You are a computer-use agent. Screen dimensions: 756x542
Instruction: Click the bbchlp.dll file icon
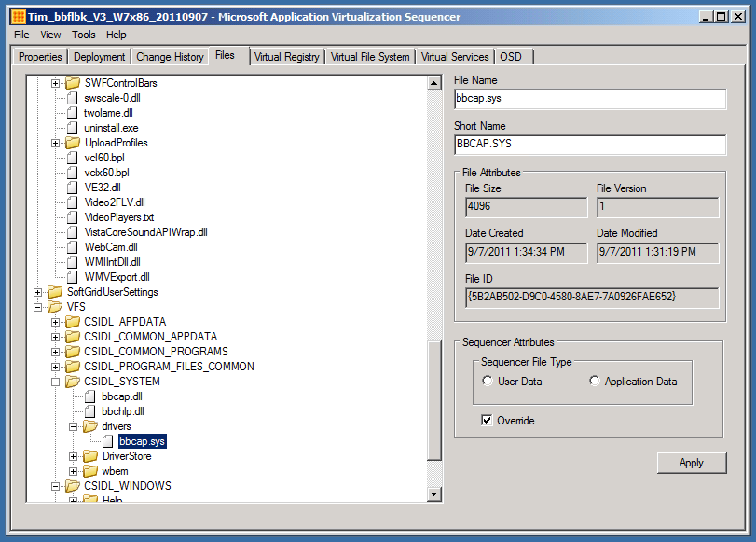pos(90,411)
